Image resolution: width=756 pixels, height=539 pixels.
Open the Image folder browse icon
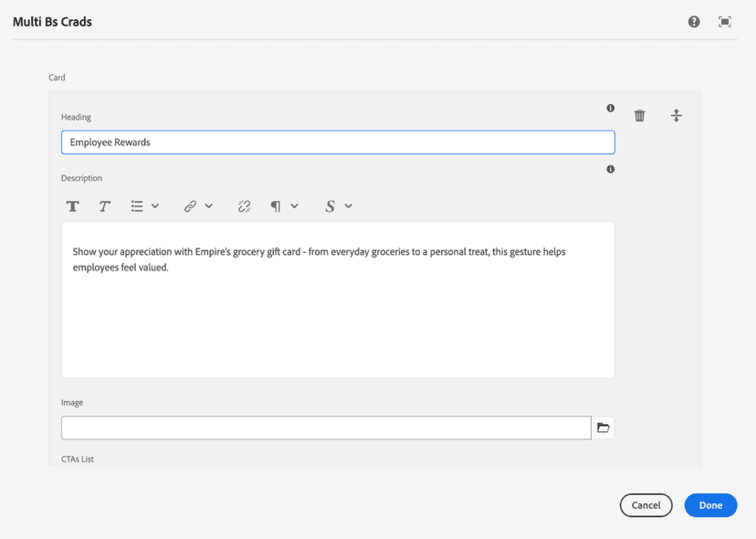604,428
